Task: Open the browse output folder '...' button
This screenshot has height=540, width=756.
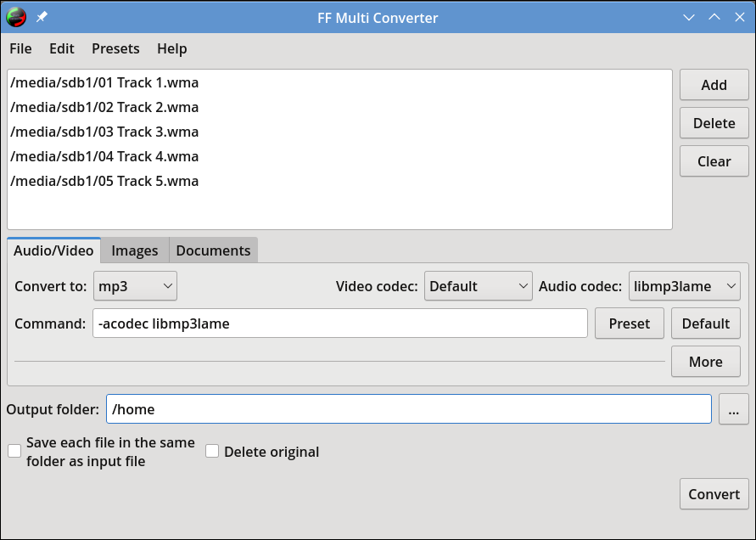Action: 733,409
